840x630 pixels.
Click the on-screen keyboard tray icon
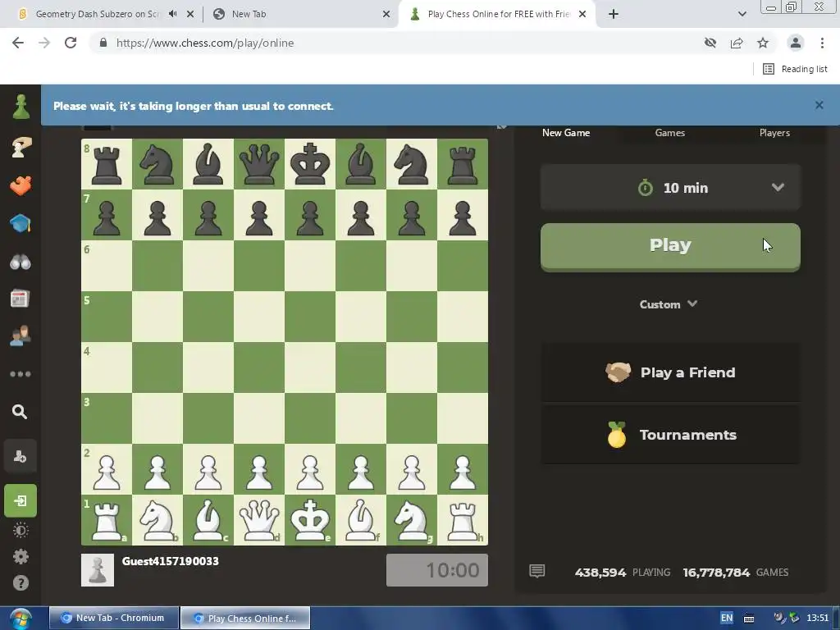pos(749,619)
